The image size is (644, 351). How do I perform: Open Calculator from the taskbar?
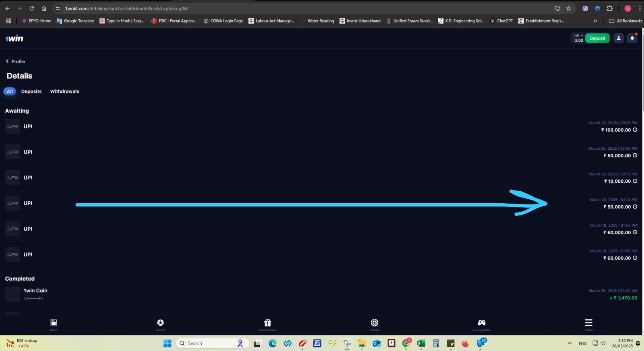pyautogui.click(x=436, y=343)
